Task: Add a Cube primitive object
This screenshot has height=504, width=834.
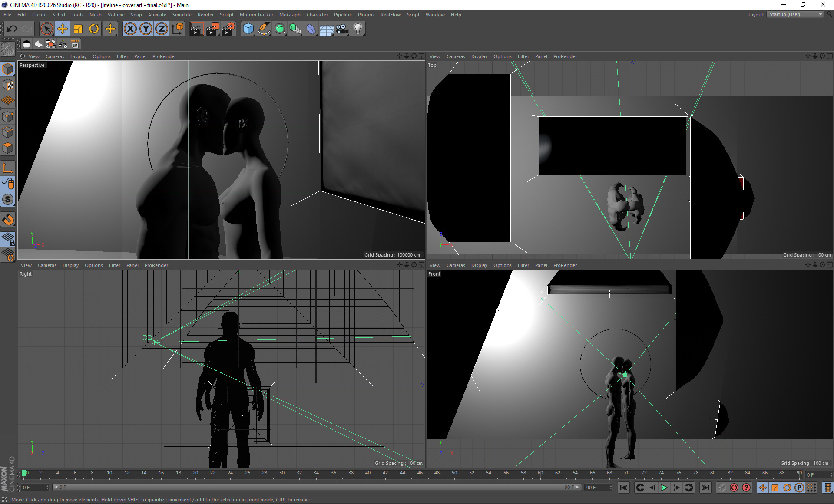Action: (248, 29)
